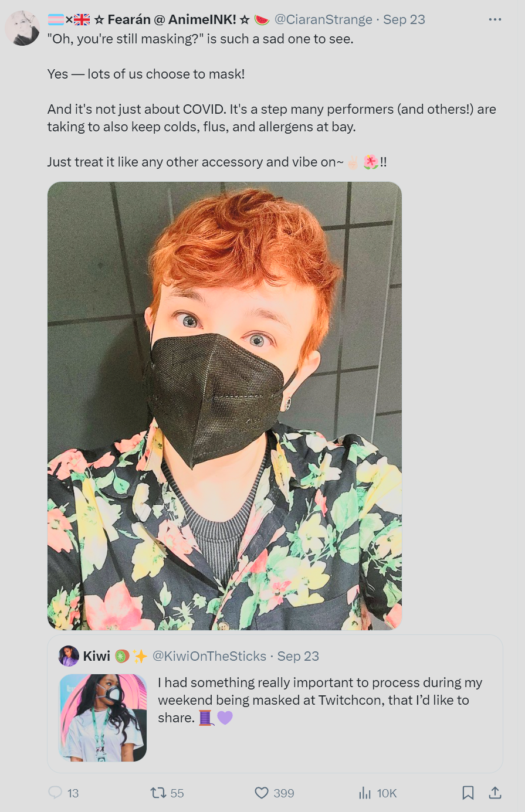Open the author's profile avatar
525x812 pixels.
tap(22, 28)
